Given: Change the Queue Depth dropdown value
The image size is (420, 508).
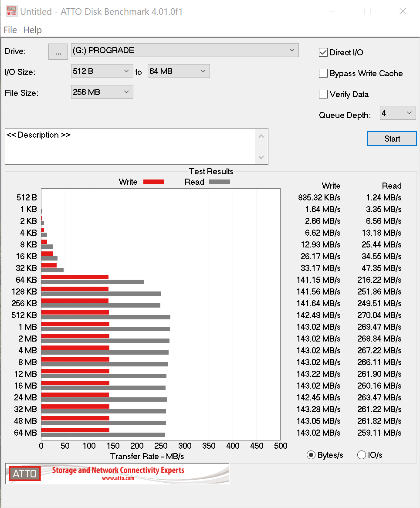Looking at the screenshot, I should tap(398, 113).
